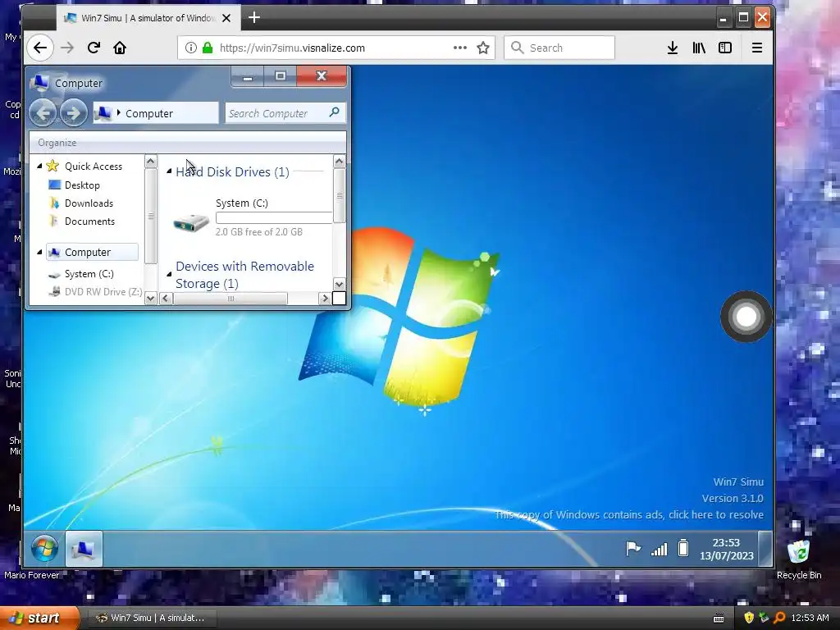
Task: Open Action Center flag tray icon
Action: click(x=633, y=549)
